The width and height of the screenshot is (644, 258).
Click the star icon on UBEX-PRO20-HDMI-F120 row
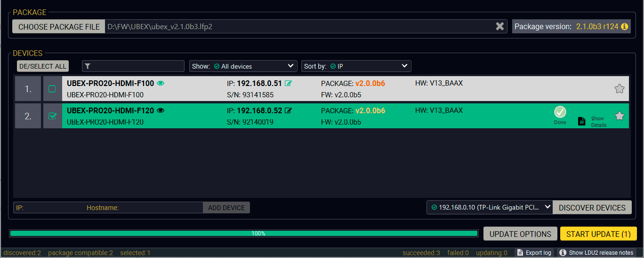620,116
